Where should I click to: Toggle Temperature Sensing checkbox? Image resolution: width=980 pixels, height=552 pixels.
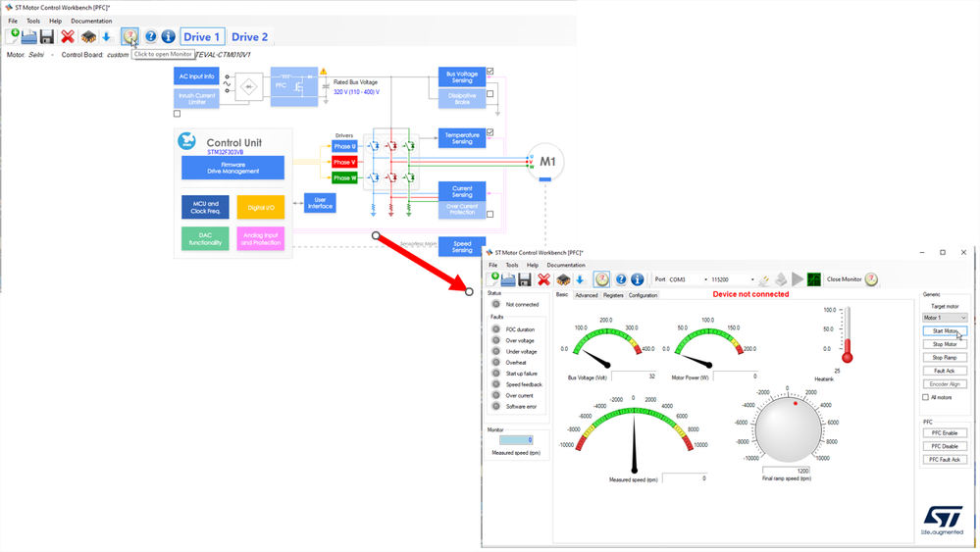click(490, 132)
